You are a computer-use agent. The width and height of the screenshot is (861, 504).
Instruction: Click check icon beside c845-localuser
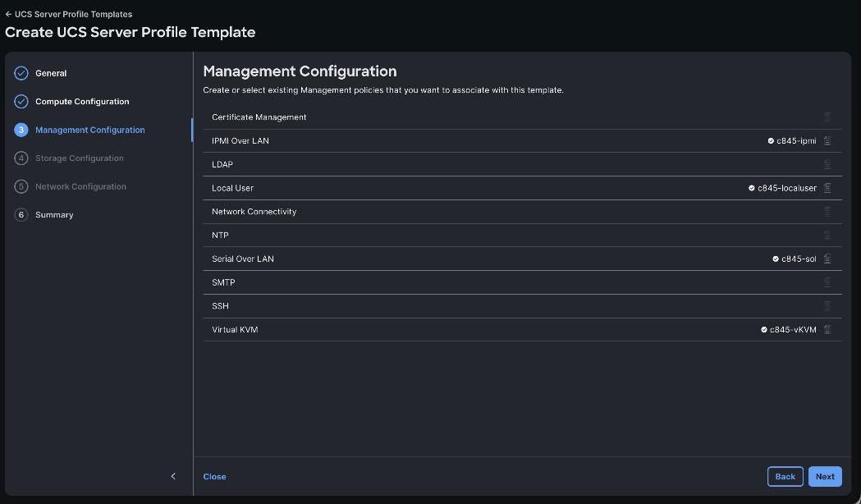coord(752,188)
